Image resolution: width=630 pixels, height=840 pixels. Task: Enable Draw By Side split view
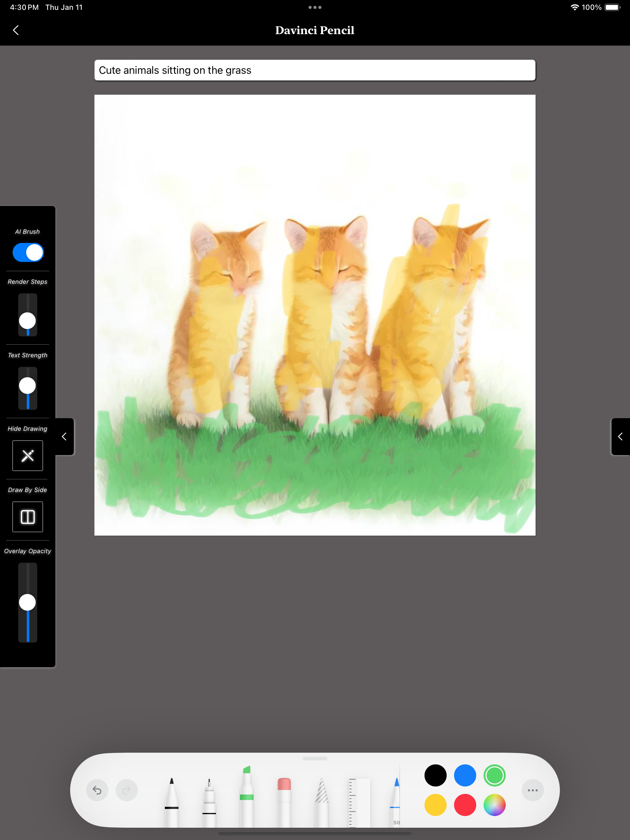28,517
